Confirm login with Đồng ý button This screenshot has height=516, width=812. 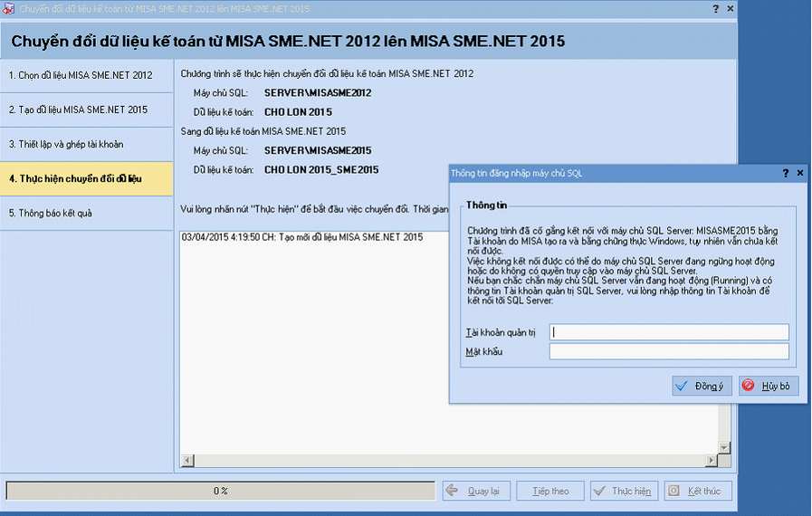(x=702, y=386)
